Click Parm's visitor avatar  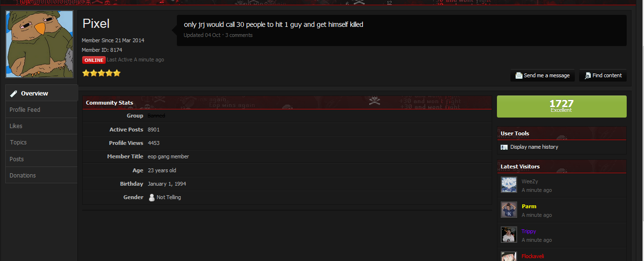(509, 210)
